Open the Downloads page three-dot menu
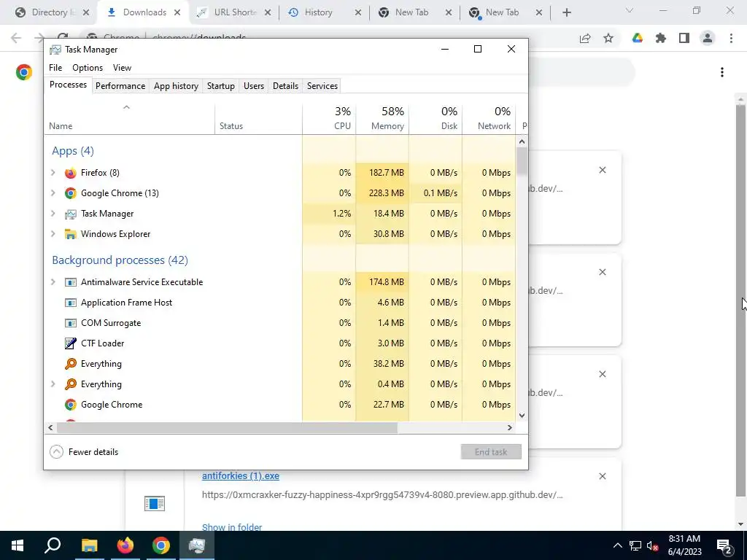This screenshot has height=560, width=747. (x=722, y=72)
